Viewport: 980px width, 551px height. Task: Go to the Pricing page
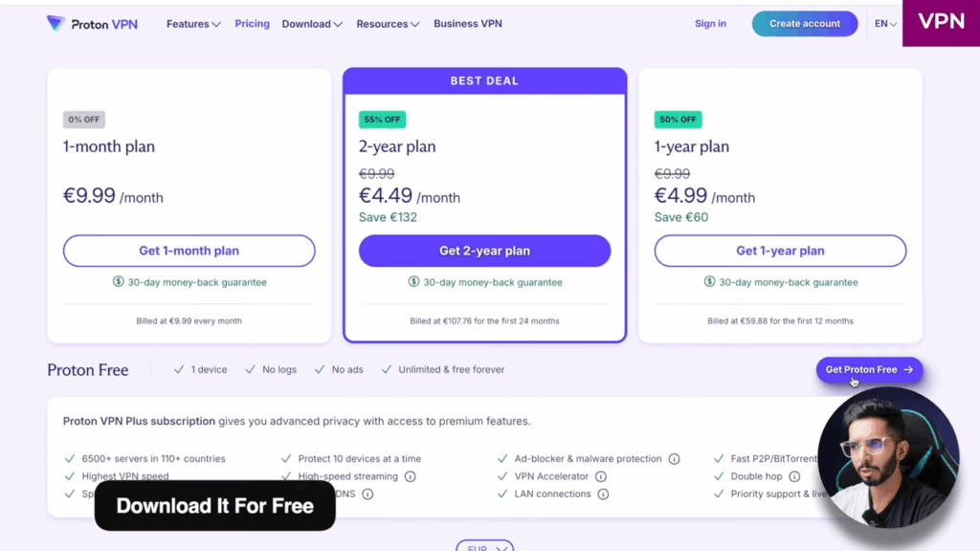tap(252, 24)
